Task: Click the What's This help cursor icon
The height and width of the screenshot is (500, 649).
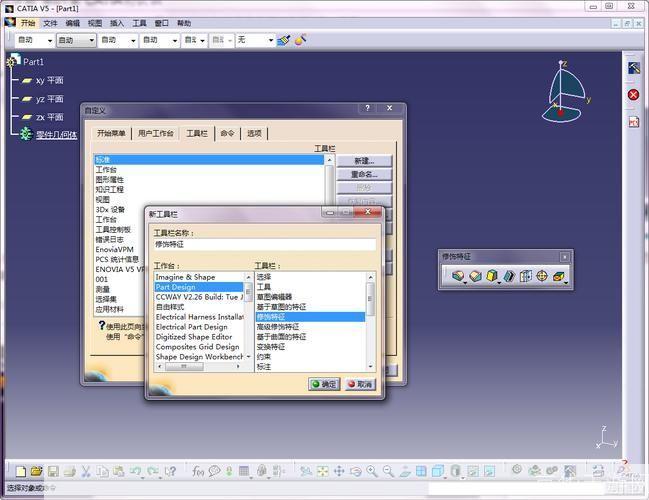Action: click(x=170, y=471)
